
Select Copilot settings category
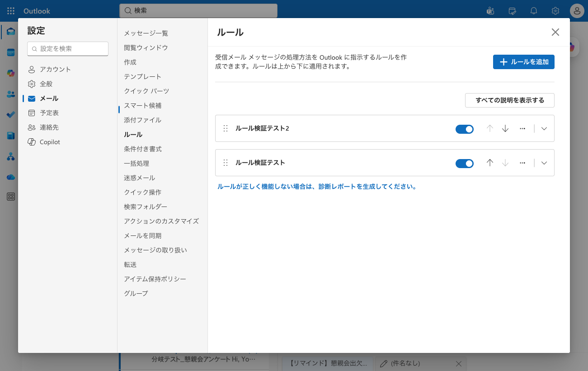pos(68,142)
